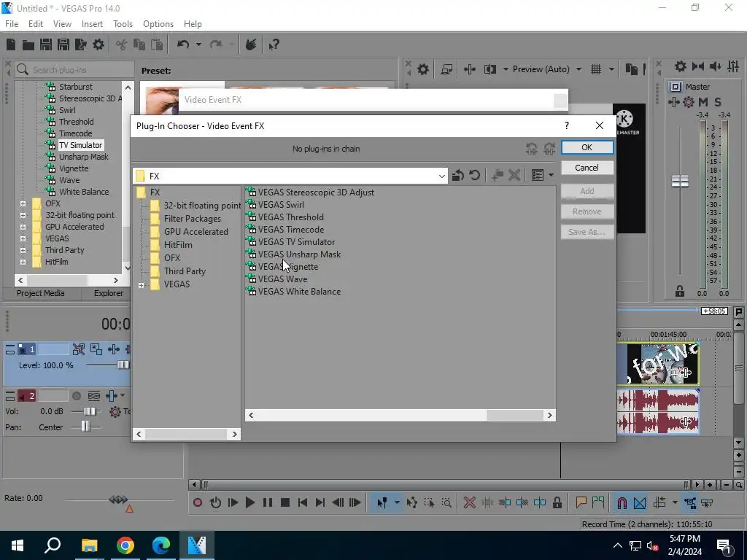747x560 pixels.
Task: Click the red Delete X icon in toolbar
Action: tap(469, 502)
